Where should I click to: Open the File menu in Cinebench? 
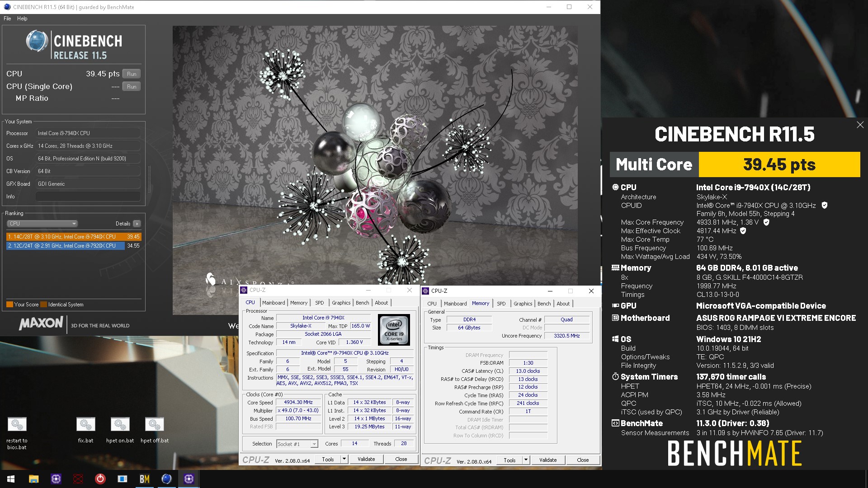pyautogui.click(x=7, y=19)
